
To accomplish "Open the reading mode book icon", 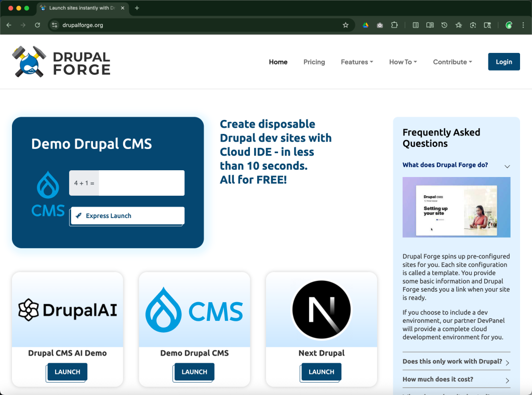I will click(x=430, y=25).
